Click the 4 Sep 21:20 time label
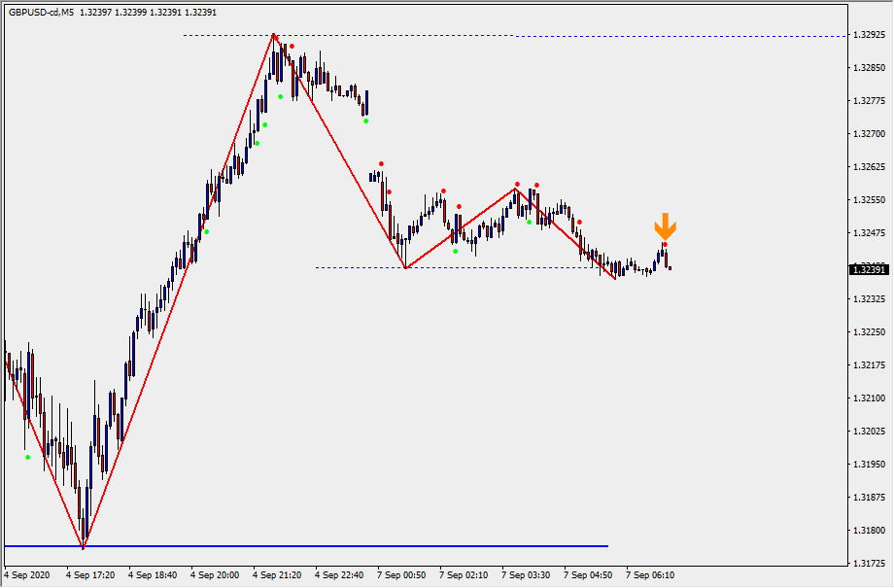This screenshot has height=588, width=894. point(277,574)
